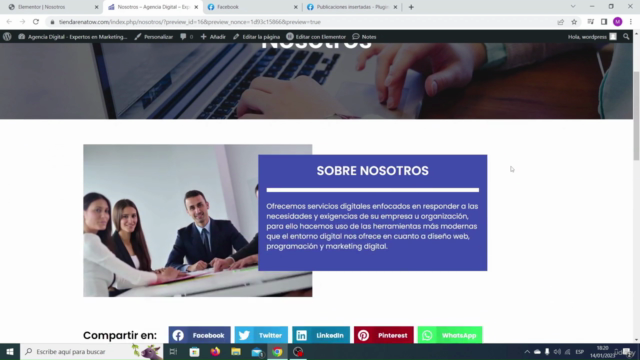Click Editar con Elementor
Viewport: 640px width, 360px height.
(316, 37)
